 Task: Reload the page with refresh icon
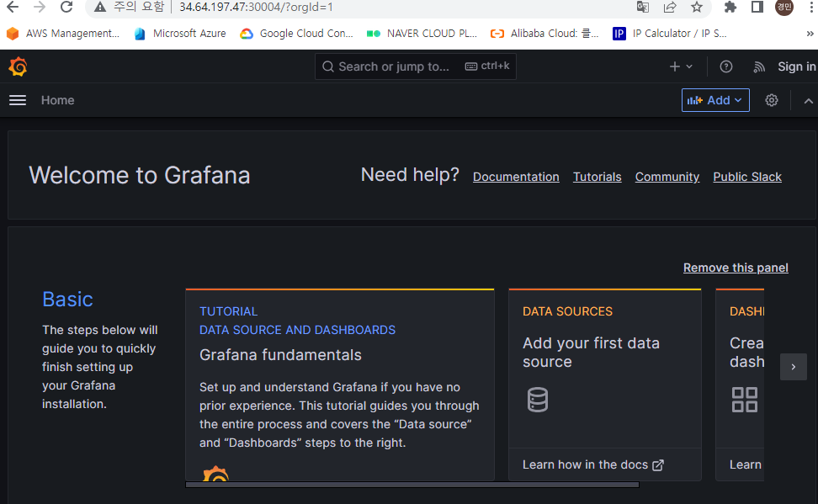66,8
